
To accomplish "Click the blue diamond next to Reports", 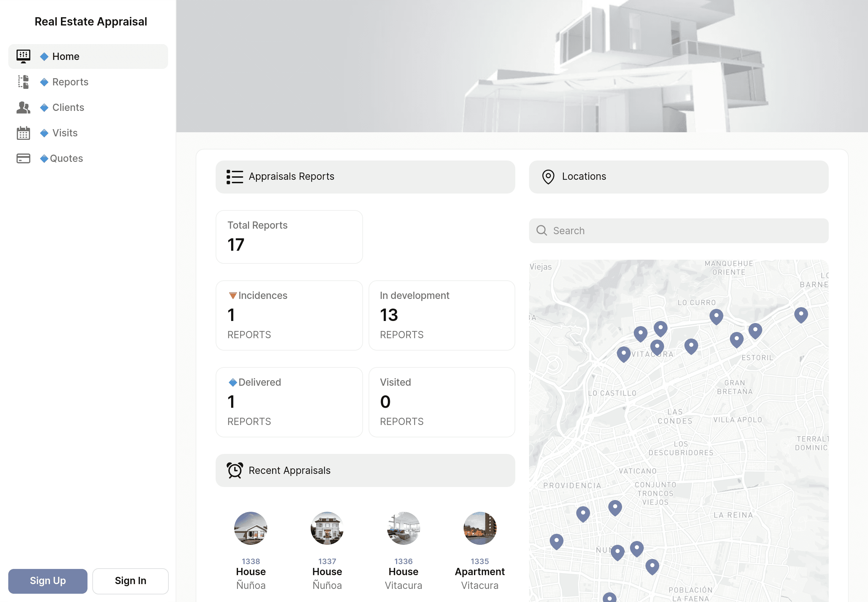I will (44, 82).
